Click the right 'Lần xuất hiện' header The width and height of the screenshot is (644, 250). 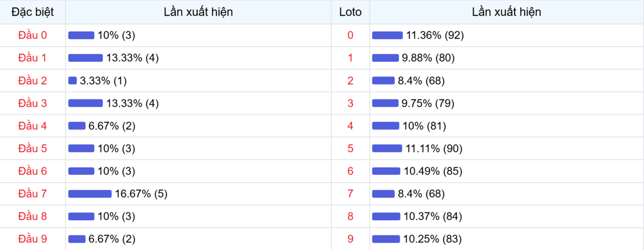(506, 12)
